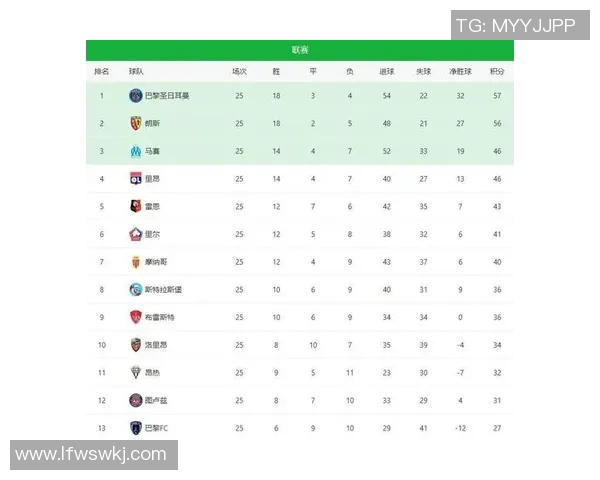
Task: Click the 净胜球 goal difference header
Action: (460, 72)
